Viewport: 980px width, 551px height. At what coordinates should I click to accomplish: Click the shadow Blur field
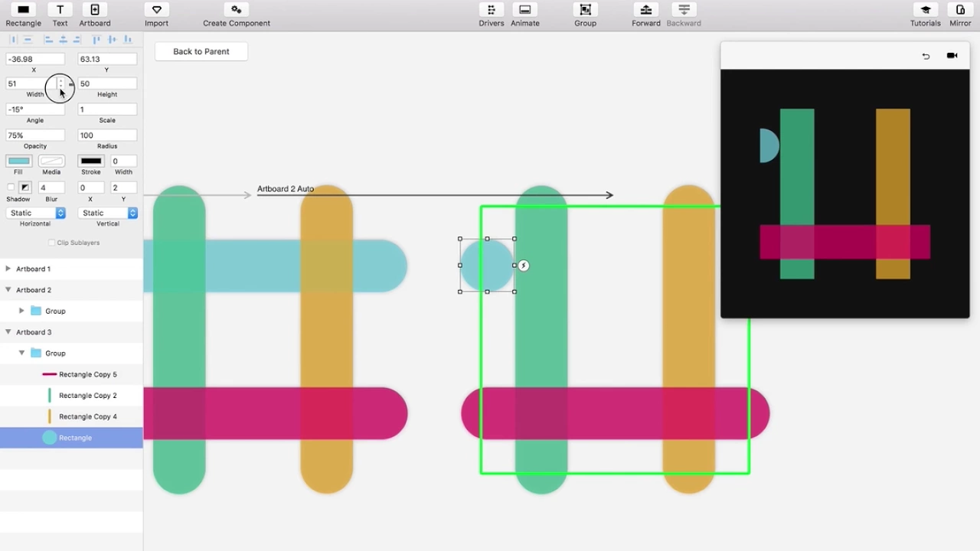pyautogui.click(x=51, y=187)
